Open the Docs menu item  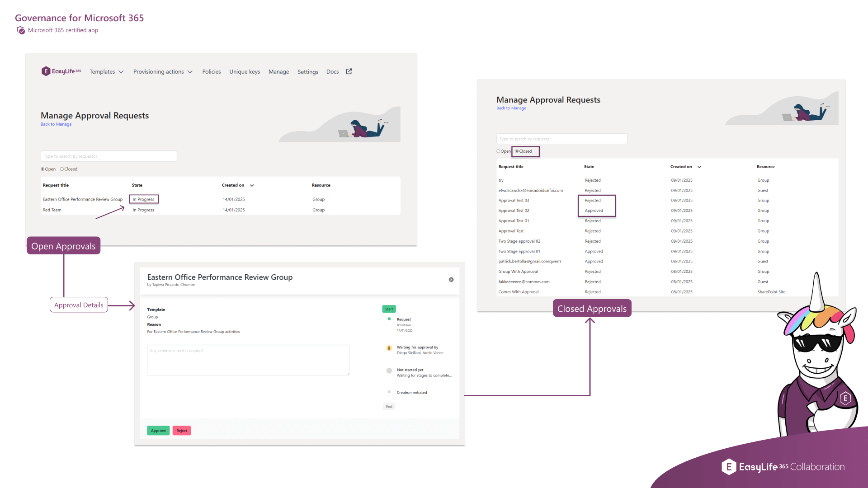point(332,72)
